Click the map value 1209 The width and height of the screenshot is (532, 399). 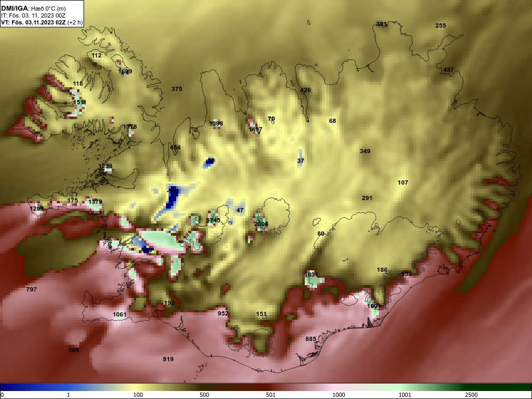coord(37,209)
